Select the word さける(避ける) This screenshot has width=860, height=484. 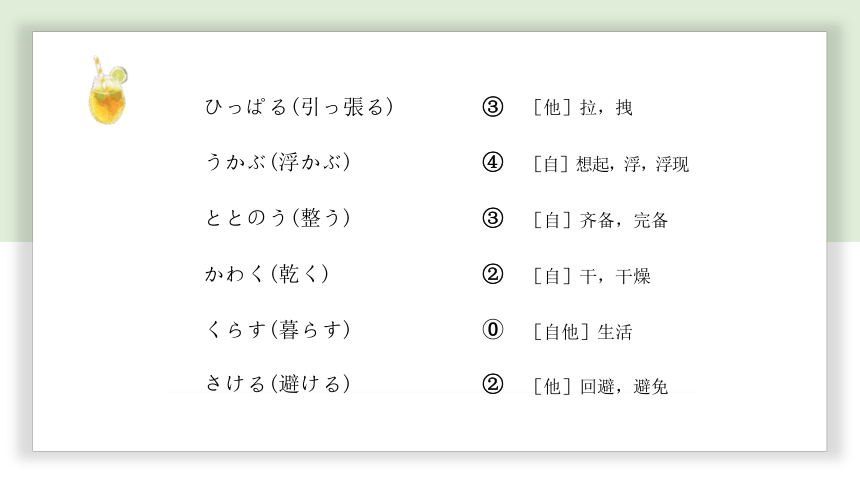(x=278, y=384)
